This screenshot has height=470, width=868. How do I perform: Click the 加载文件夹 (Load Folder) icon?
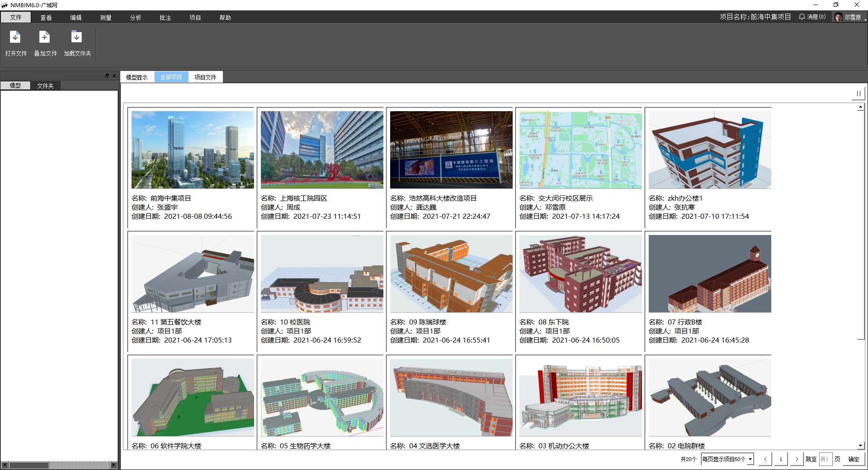(77, 38)
